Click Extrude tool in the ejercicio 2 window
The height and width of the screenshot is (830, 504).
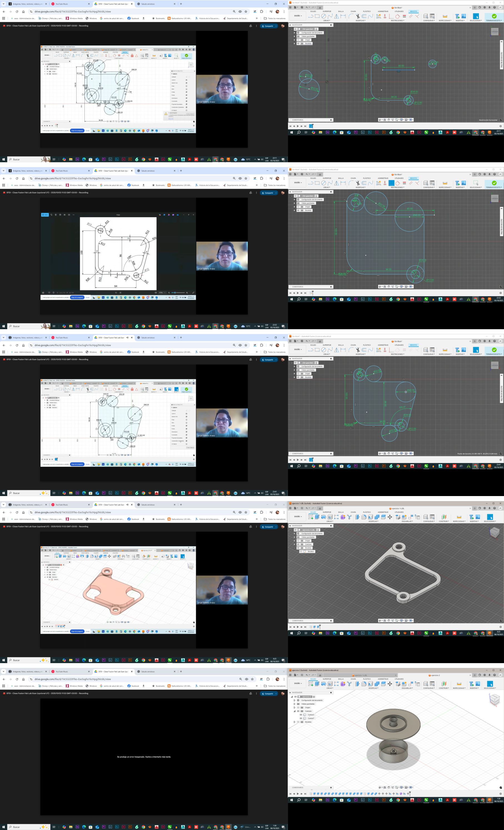point(317,684)
